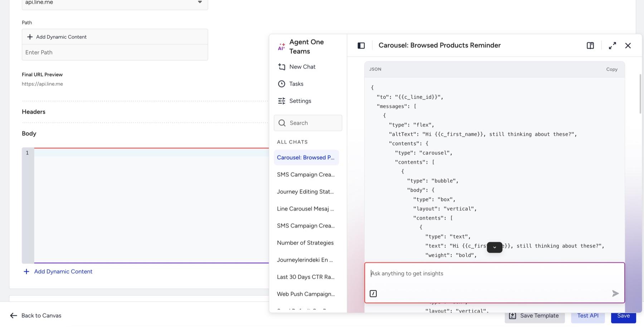Click the slash commands icon in chat input
644x327 pixels.
[x=373, y=294]
